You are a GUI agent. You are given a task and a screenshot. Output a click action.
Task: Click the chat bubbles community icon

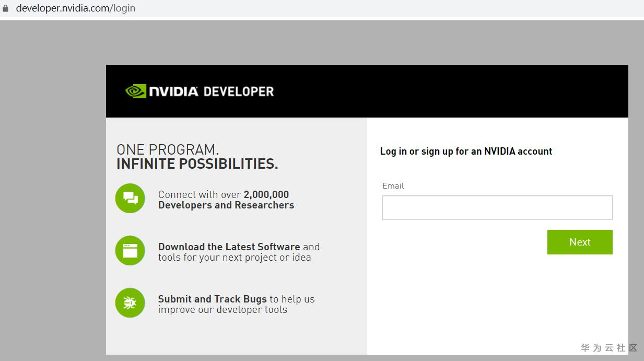tap(130, 198)
